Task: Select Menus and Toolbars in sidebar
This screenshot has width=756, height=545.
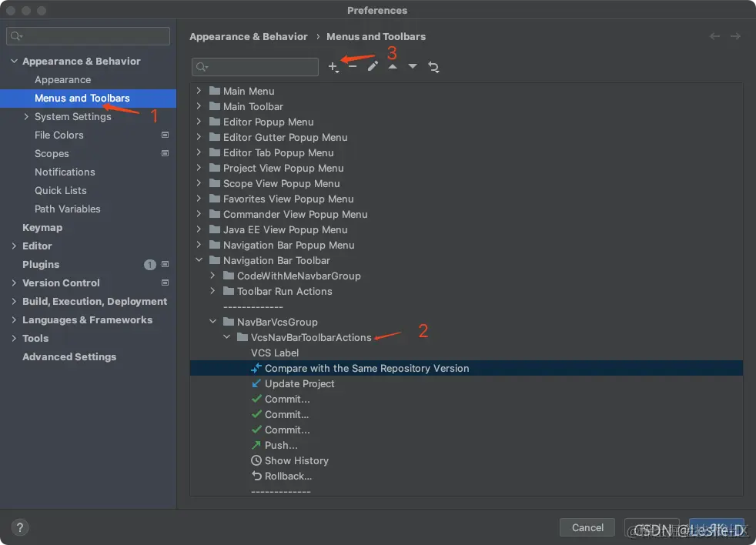Action: (x=89, y=98)
